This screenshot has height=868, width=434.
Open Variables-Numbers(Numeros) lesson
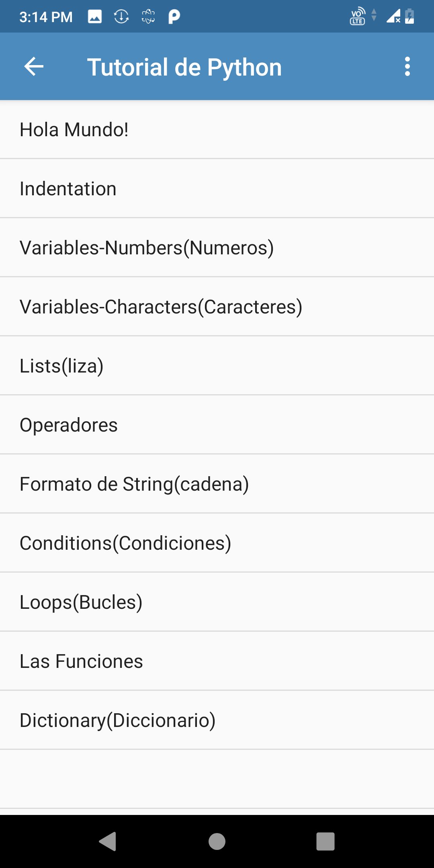click(x=217, y=248)
